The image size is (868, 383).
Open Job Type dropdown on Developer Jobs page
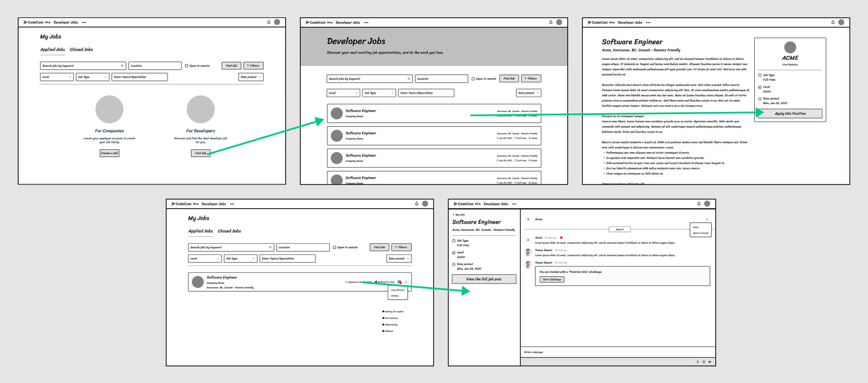pyautogui.click(x=379, y=93)
